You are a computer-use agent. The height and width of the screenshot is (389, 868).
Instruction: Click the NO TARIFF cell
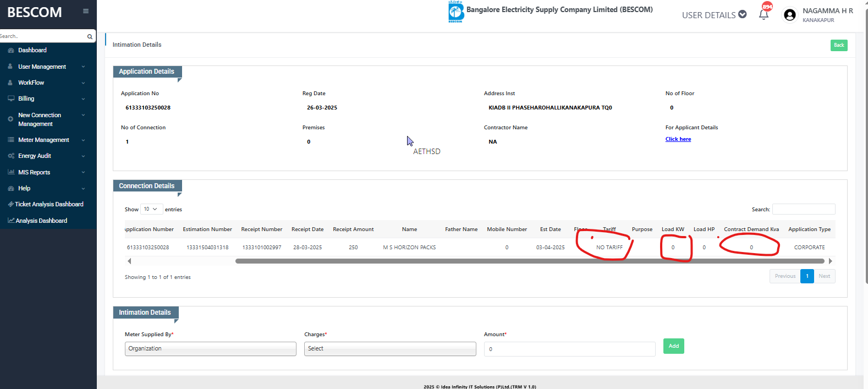[x=609, y=248]
